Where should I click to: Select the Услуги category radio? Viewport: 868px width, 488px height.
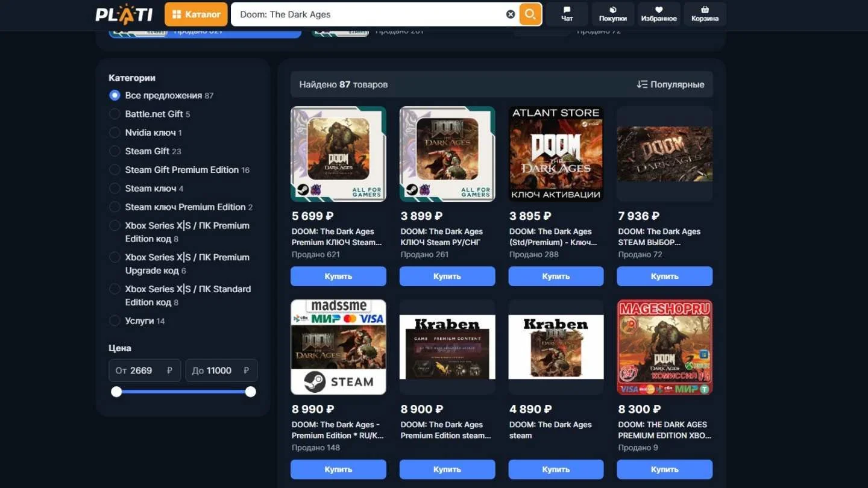click(115, 321)
